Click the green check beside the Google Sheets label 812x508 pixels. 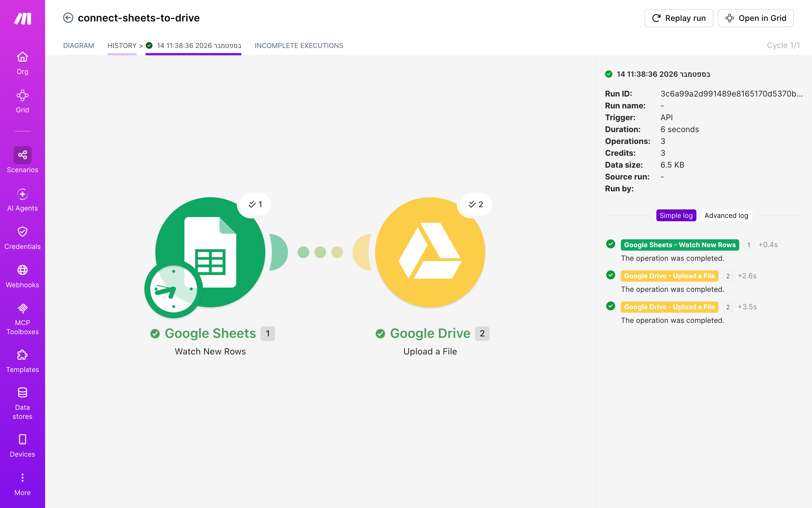(x=155, y=334)
